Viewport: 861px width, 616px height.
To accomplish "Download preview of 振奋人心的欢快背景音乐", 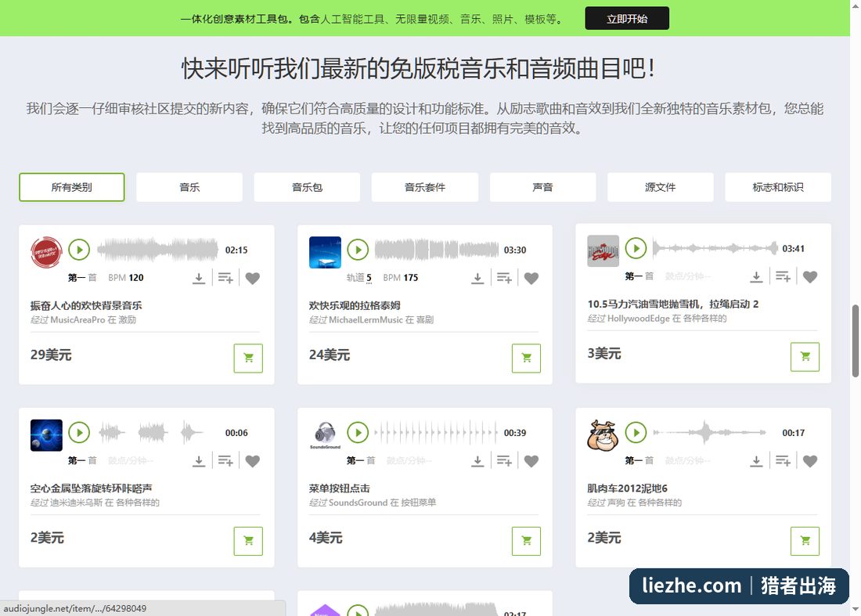I will coord(199,279).
